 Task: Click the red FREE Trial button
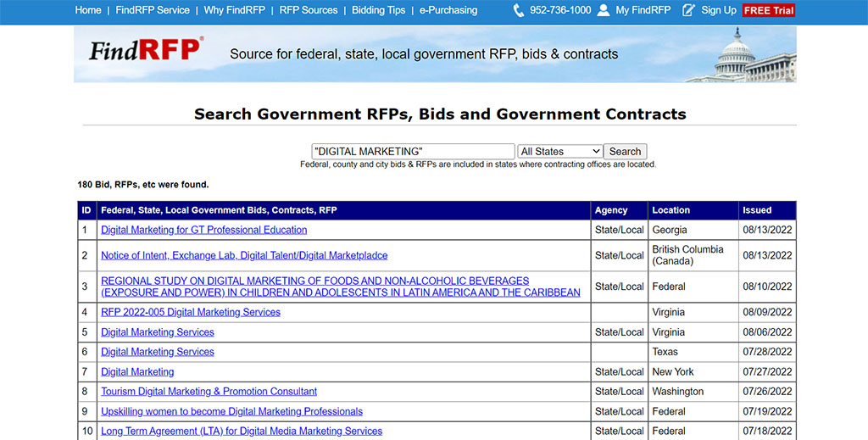(x=769, y=10)
